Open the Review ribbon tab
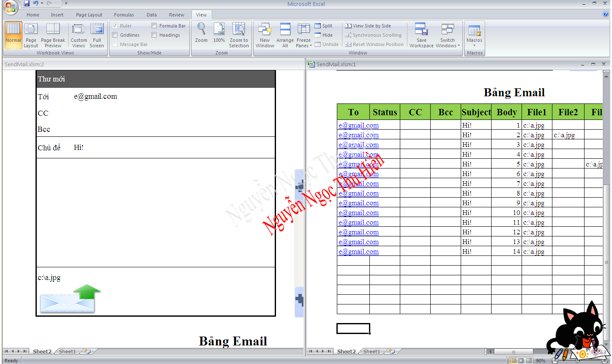Screen dimensions: 612x364 [177, 15]
